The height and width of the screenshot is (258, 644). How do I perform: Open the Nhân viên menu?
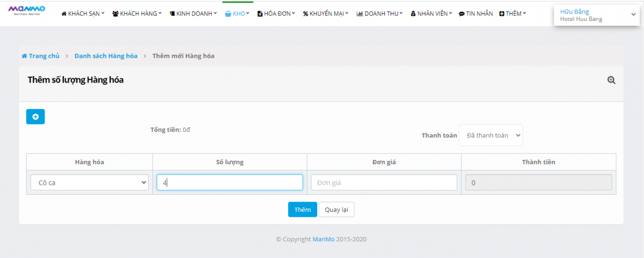(x=431, y=13)
